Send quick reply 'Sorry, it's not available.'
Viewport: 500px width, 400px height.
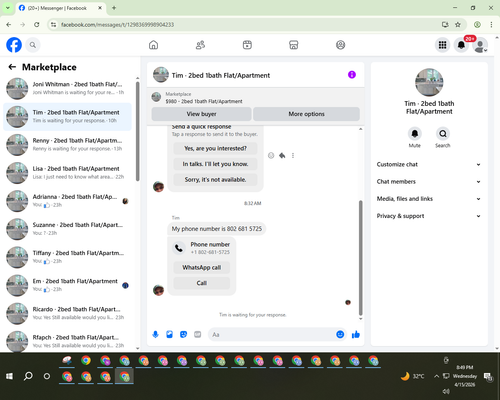point(215,180)
